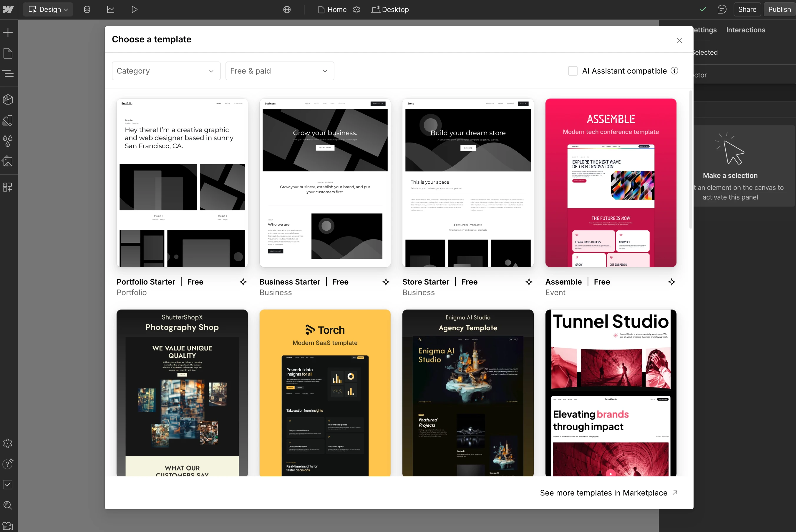Open the CMS database icon in top bar
Viewport: 796px width, 532px height.
(87, 9)
